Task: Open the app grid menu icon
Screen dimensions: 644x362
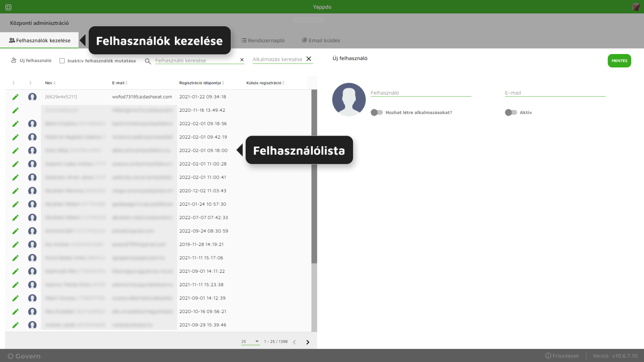Action: [x=8, y=7]
